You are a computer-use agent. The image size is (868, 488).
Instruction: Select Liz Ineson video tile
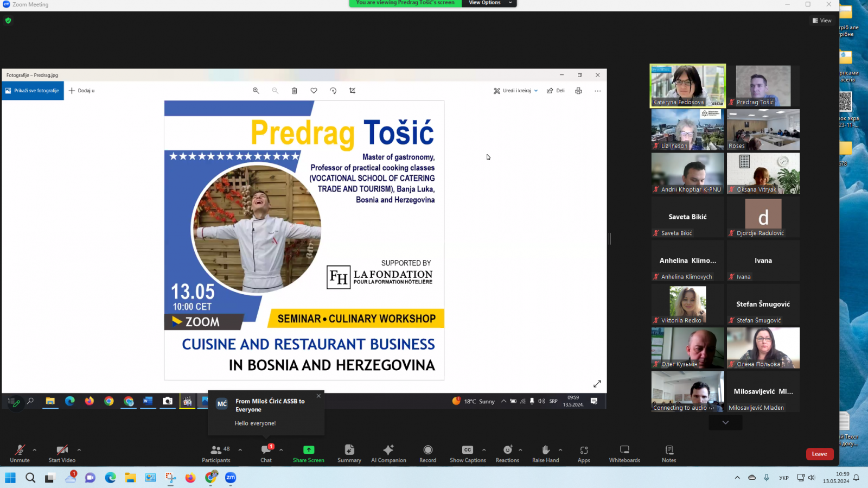pos(688,130)
